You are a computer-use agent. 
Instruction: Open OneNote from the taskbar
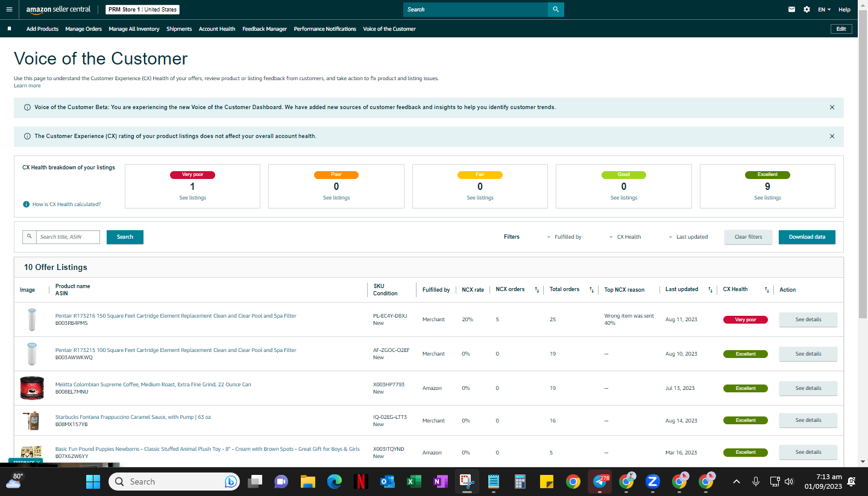tap(440, 482)
